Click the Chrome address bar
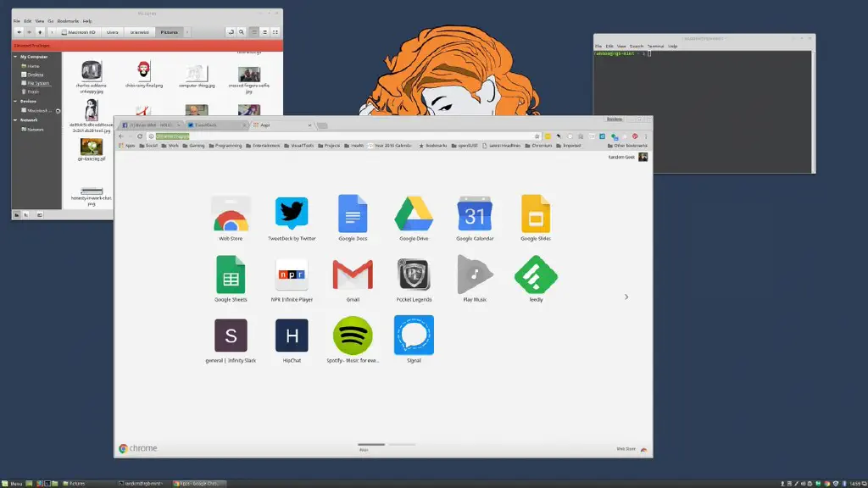The image size is (868, 488). click(x=343, y=136)
